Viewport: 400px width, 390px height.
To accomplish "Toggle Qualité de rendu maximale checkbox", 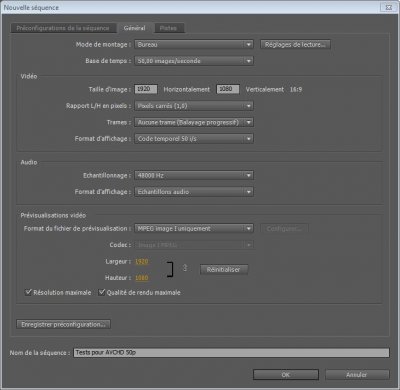I will 102,292.
